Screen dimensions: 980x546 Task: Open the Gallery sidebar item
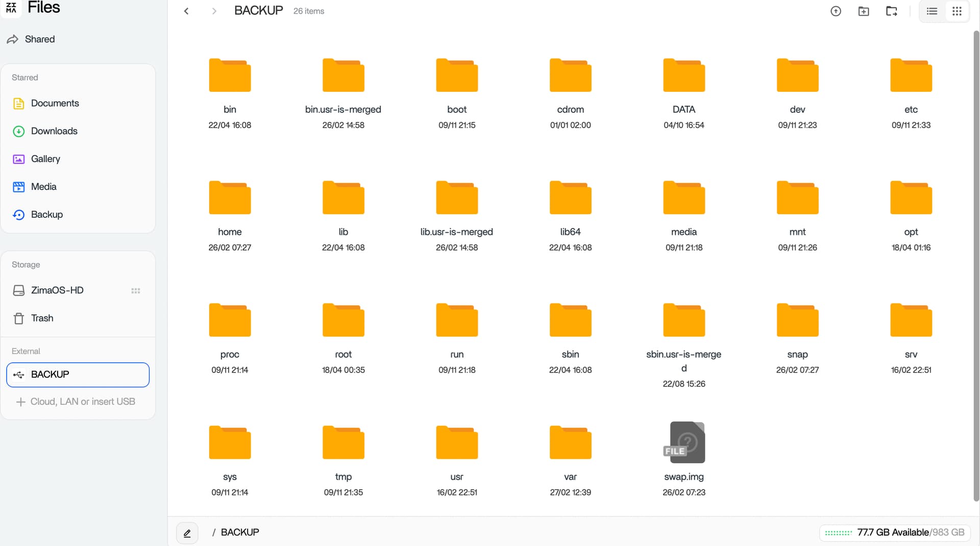coord(45,159)
